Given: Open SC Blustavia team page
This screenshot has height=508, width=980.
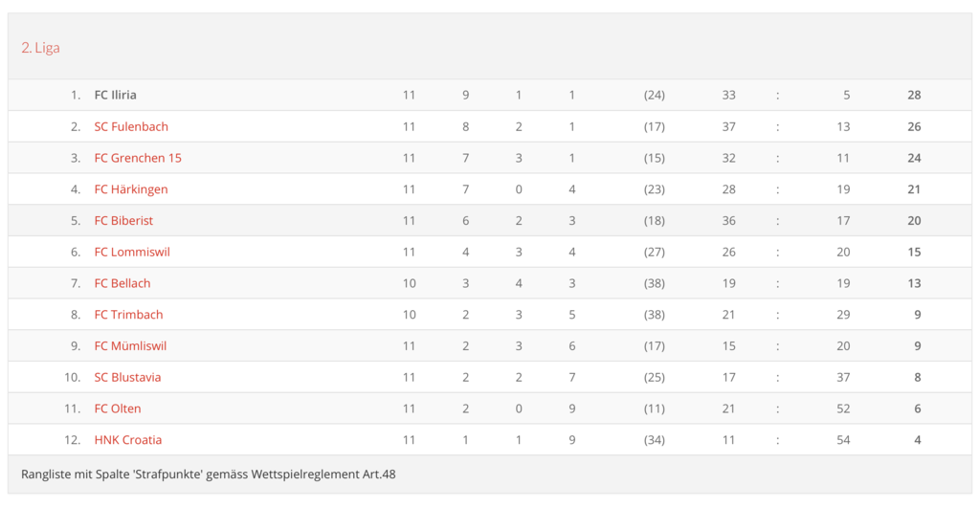Looking at the screenshot, I should tap(127, 377).
